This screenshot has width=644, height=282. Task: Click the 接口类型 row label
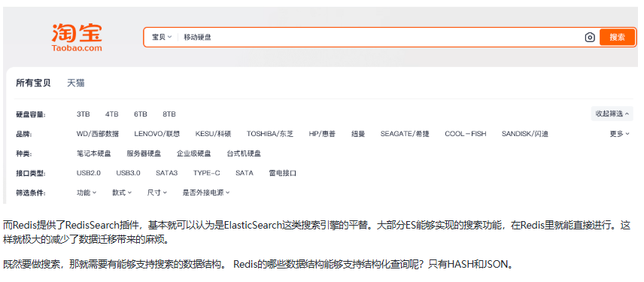(31, 173)
